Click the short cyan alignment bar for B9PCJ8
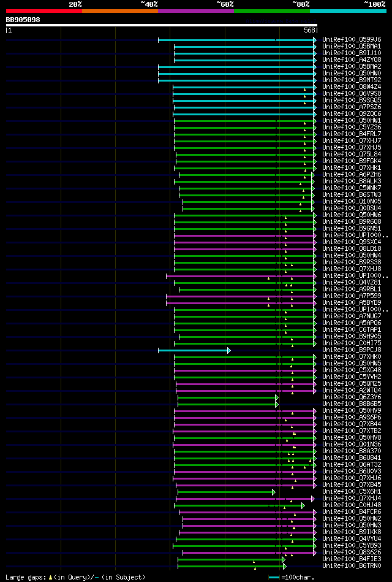The height and width of the screenshot is (582, 392). tap(194, 350)
